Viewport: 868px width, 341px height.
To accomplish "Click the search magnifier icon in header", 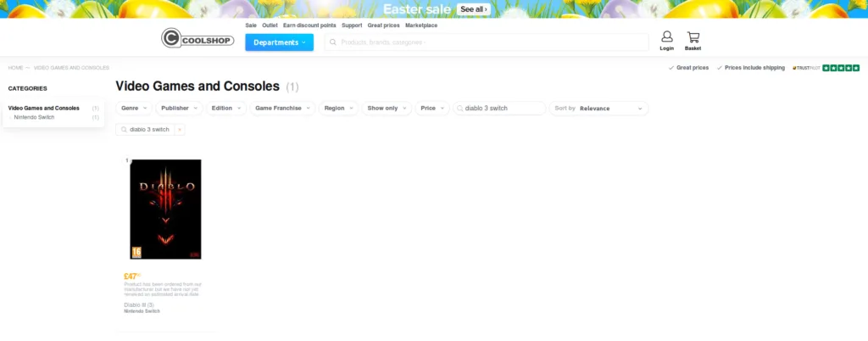I will (x=332, y=42).
